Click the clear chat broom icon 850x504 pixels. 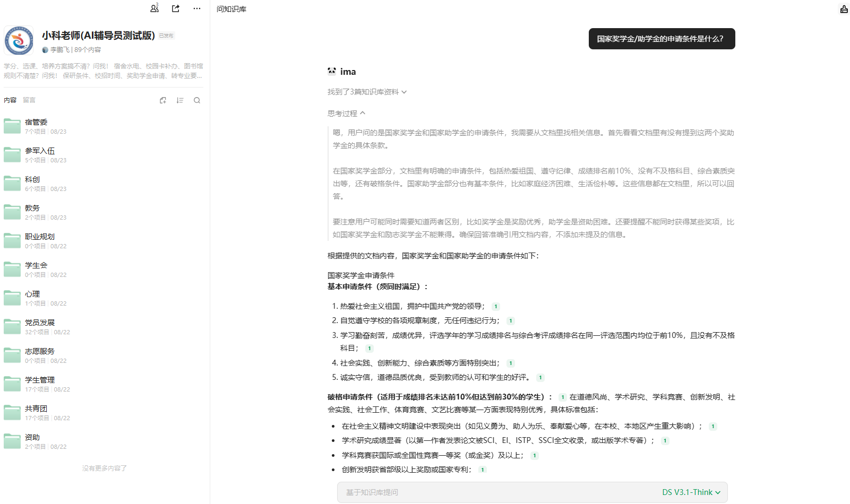click(x=844, y=9)
